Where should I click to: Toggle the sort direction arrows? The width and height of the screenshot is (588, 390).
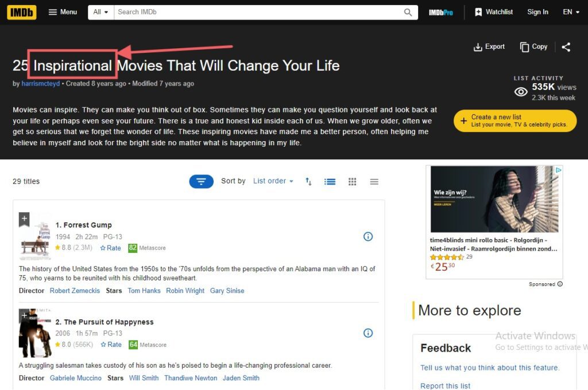point(308,181)
